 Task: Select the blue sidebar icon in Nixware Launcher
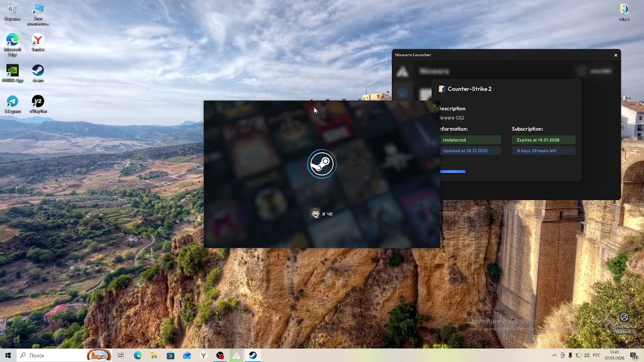[403, 93]
